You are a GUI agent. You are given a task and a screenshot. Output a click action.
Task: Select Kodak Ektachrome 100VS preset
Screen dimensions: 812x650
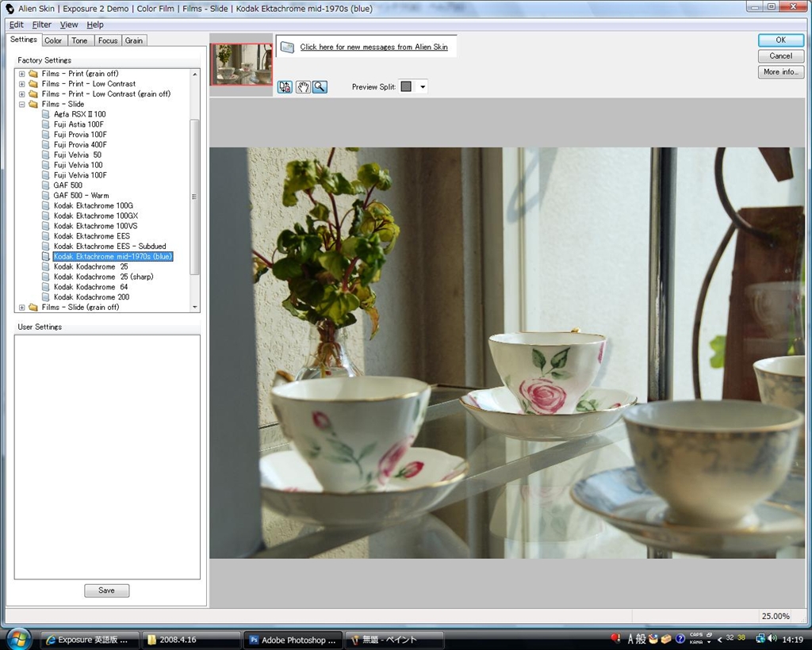click(96, 226)
